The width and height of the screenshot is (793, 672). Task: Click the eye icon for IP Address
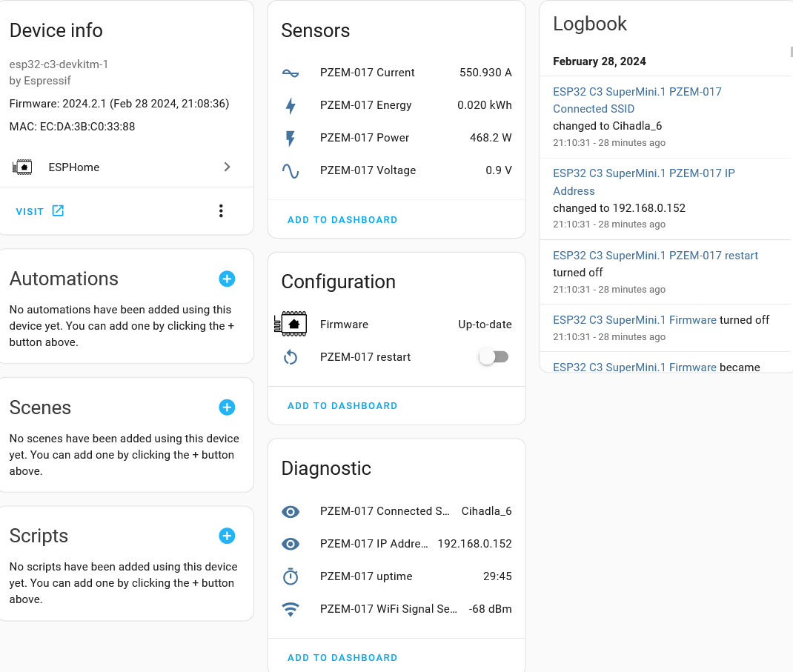point(291,544)
